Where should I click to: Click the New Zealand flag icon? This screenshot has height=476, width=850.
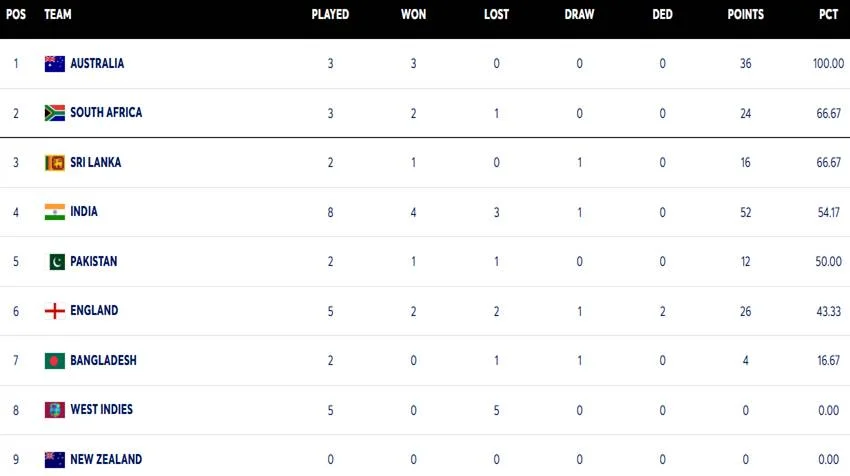[x=55, y=460]
